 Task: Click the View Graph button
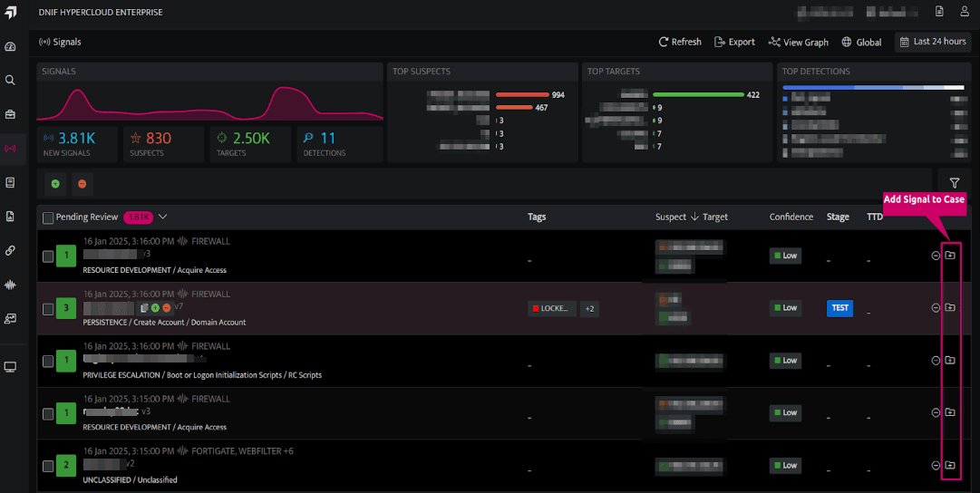[798, 42]
